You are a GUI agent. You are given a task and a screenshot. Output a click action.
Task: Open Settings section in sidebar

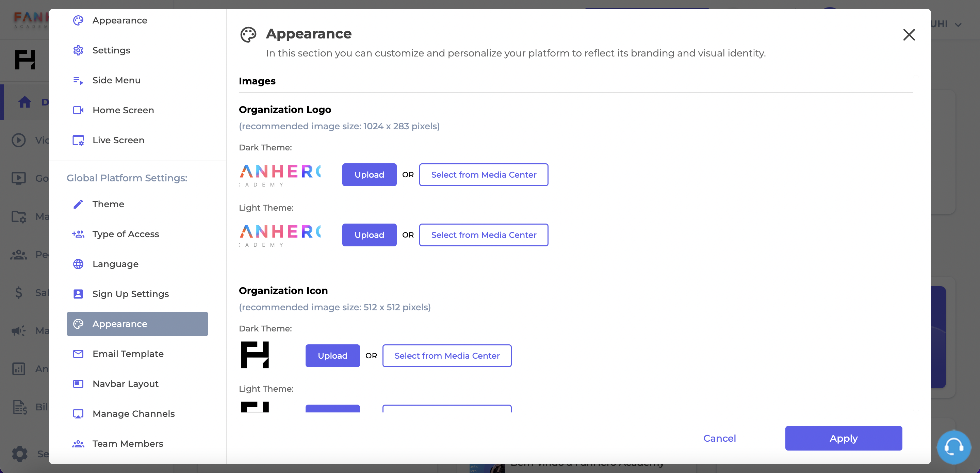(x=111, y=50)
